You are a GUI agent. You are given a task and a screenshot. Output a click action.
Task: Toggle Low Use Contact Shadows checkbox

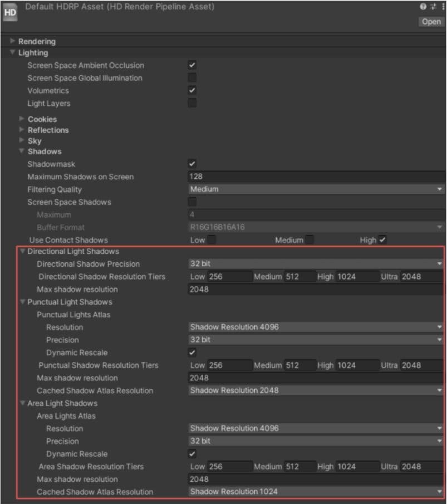[212, 240]
